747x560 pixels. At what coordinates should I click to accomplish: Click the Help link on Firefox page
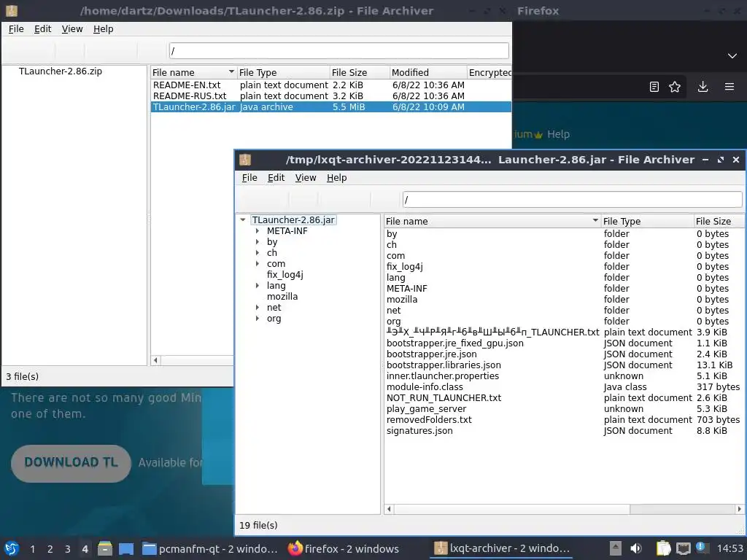click(558, 134)
